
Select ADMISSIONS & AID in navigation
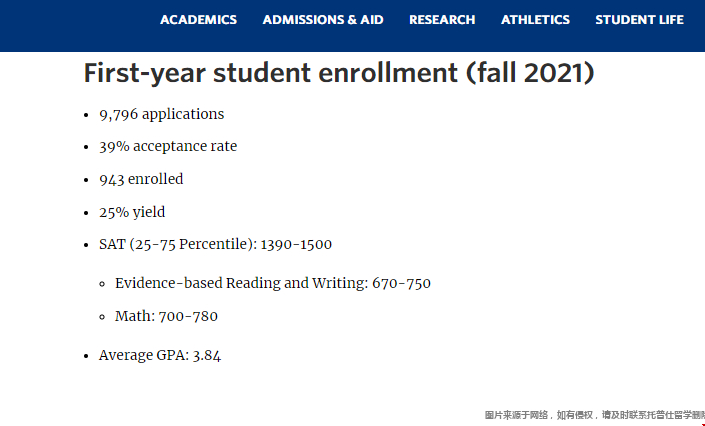323,20
